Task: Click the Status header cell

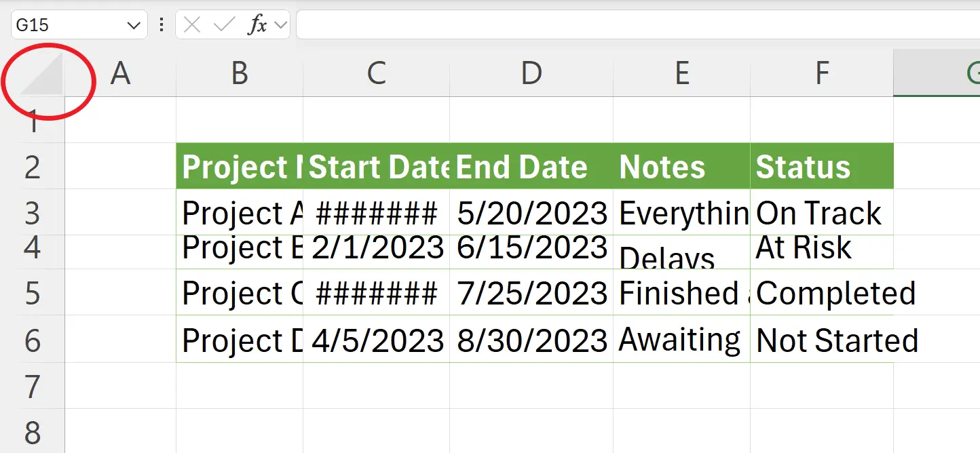Action: 821,167
